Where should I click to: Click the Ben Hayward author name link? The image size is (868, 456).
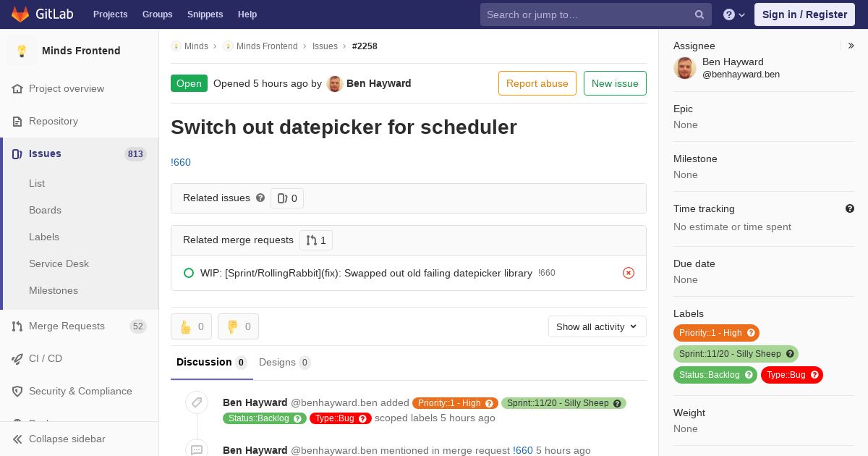click(x=379, y=84)
